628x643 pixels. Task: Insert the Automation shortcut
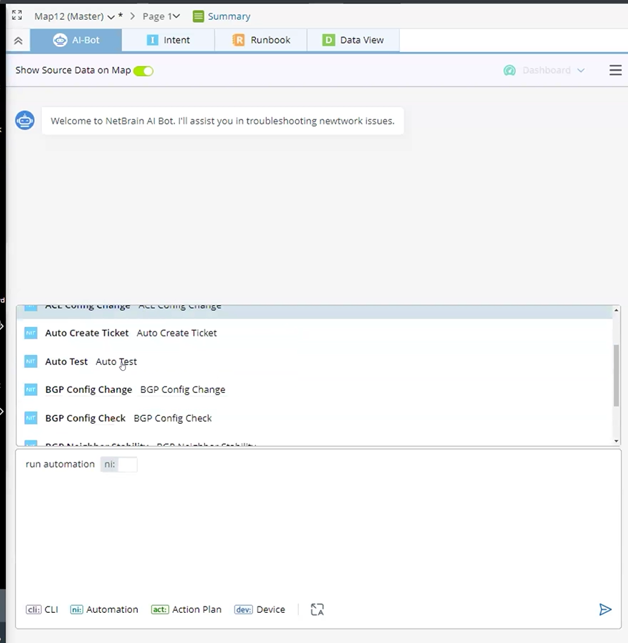pyautogui.click(x=104, y=610)
